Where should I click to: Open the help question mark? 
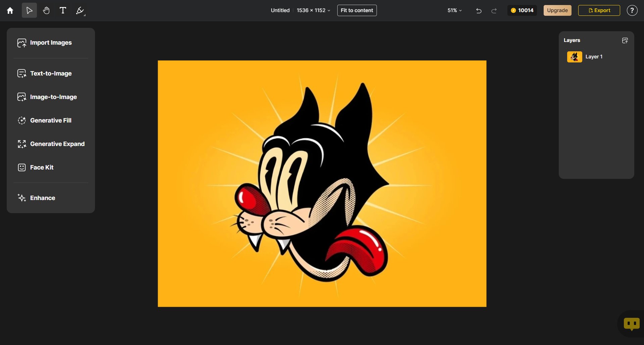[x=632, y=10]
